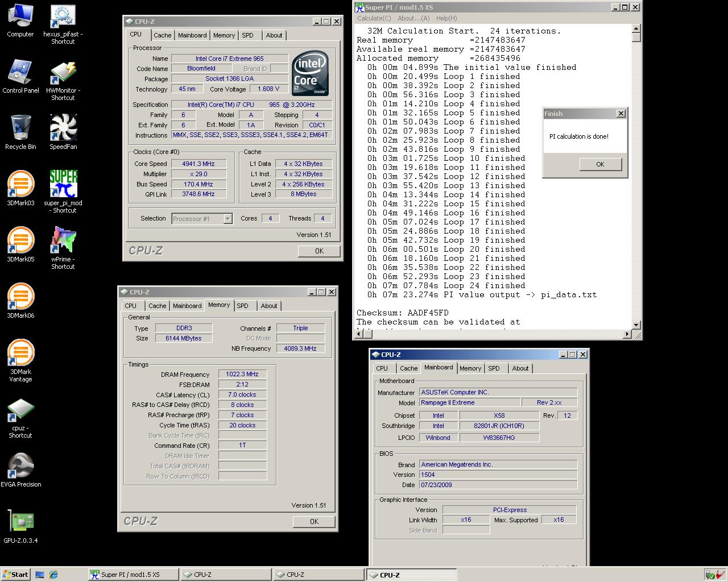Click the CAS# Latency 7.0 clocks value
Viewport: 728px width, 582px height.
[x=242, y=394]
